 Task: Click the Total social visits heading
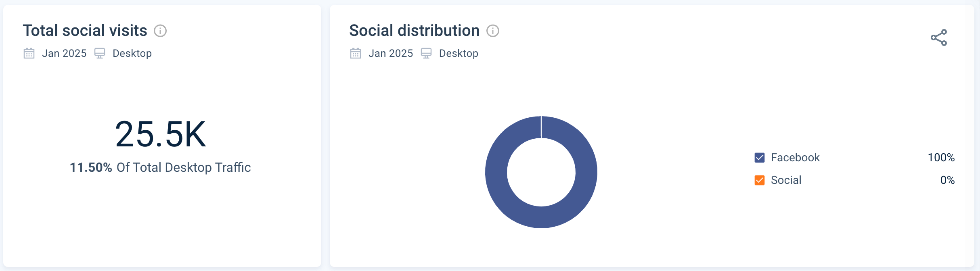[84, 30]
